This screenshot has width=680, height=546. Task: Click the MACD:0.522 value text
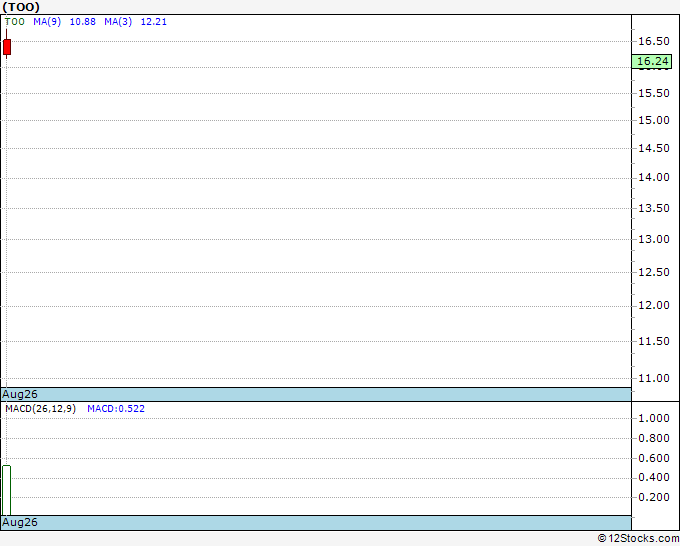click(x=116, y=409)
